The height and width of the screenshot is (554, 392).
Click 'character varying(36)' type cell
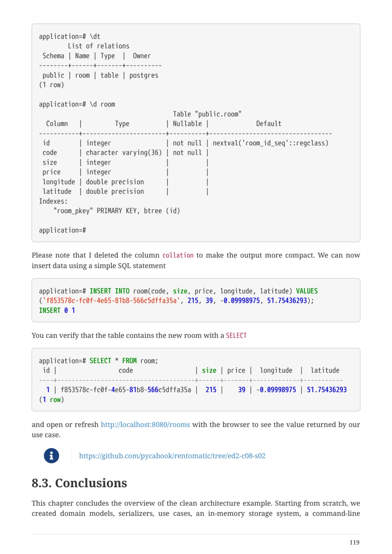click(124, 153)
